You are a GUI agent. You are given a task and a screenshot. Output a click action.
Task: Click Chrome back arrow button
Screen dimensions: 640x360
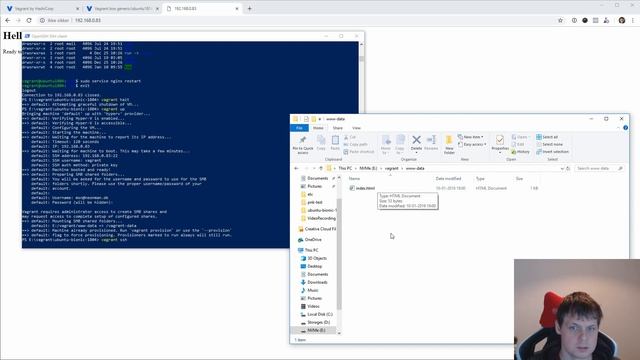[8, 20]
